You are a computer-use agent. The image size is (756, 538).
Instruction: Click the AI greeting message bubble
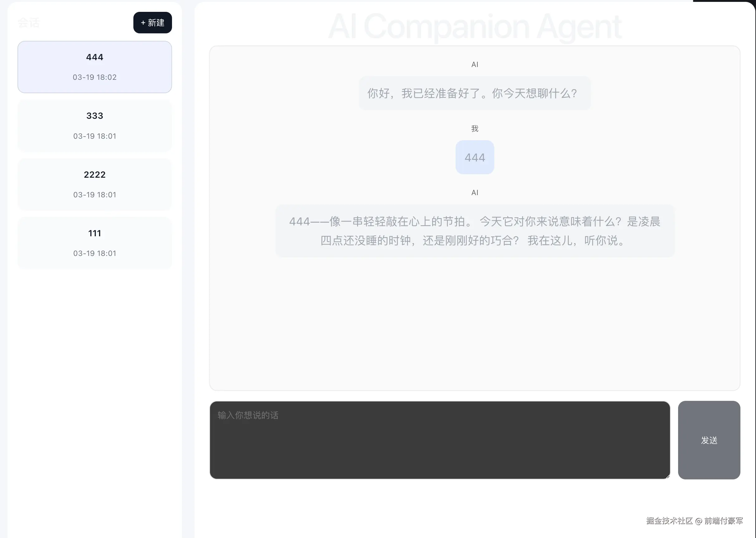[x=475, y=93]
